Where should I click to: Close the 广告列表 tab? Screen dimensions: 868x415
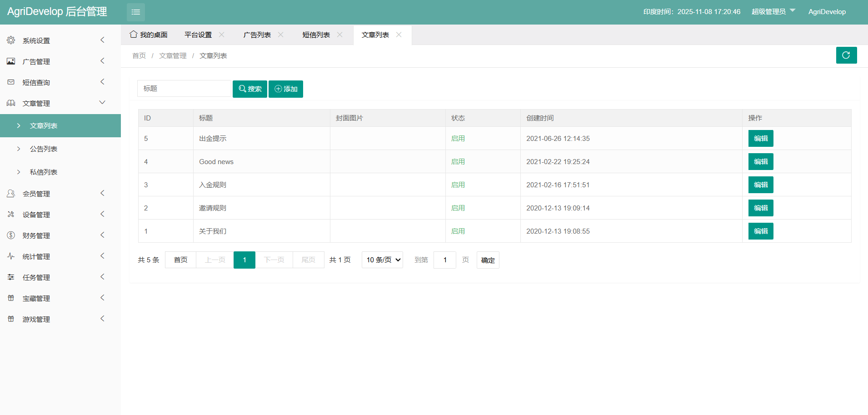pos(281,35)
